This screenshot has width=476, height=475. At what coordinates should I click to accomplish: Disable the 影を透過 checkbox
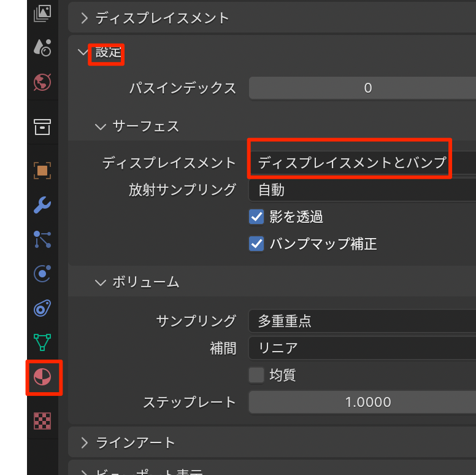pyautogui.click(x=256, y=217)
